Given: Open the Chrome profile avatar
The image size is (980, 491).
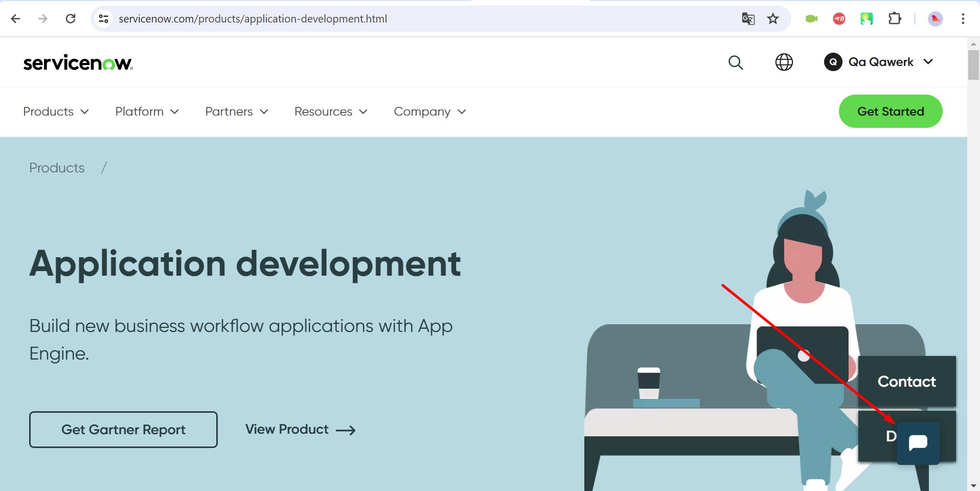Looking at the screenshot, I should point(935,19).
